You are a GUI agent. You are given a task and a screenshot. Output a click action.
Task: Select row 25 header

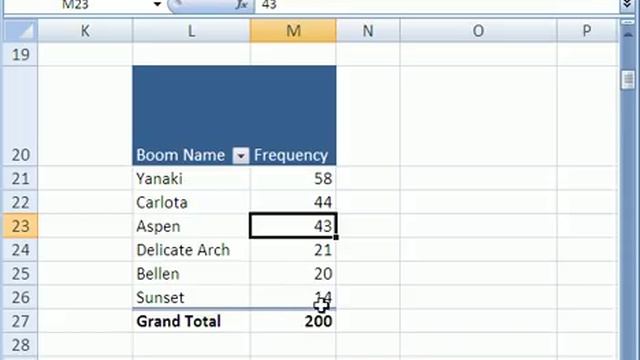click(20, 273)
